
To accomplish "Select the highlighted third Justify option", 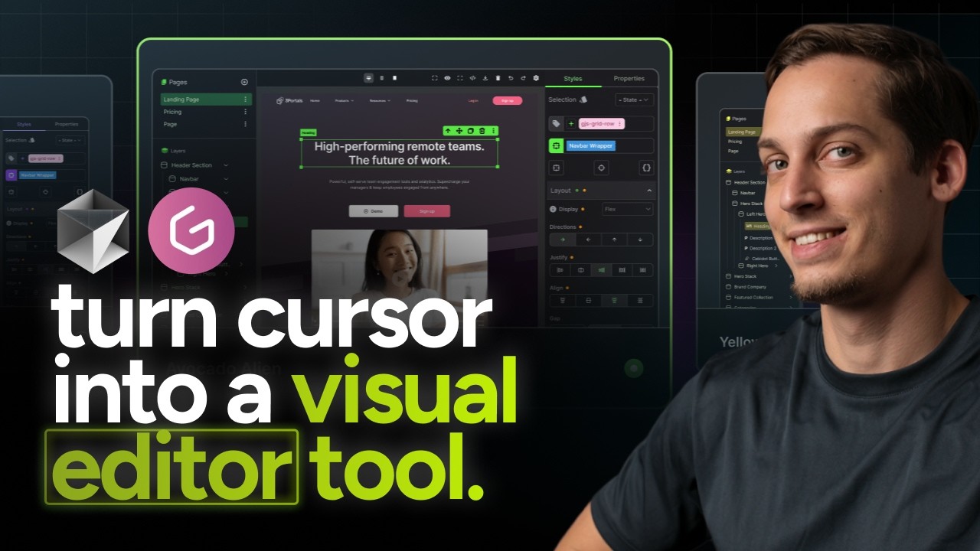I will pos(602,270).
